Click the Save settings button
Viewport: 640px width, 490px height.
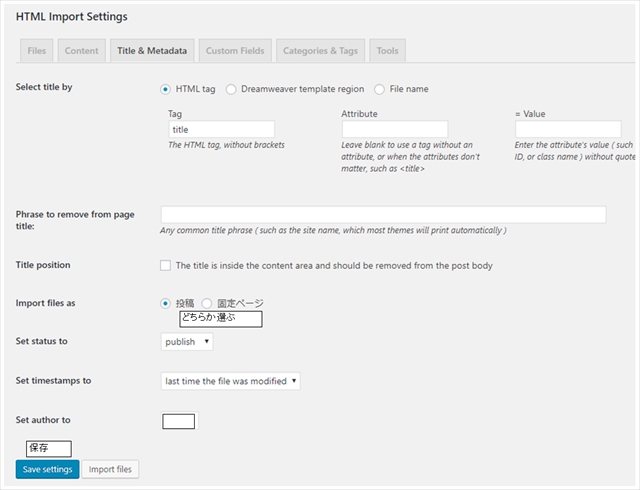47,469
